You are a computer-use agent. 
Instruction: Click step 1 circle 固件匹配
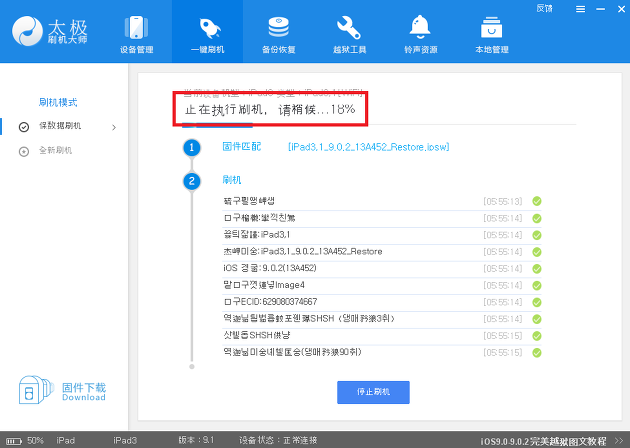(x=192, y=147)
